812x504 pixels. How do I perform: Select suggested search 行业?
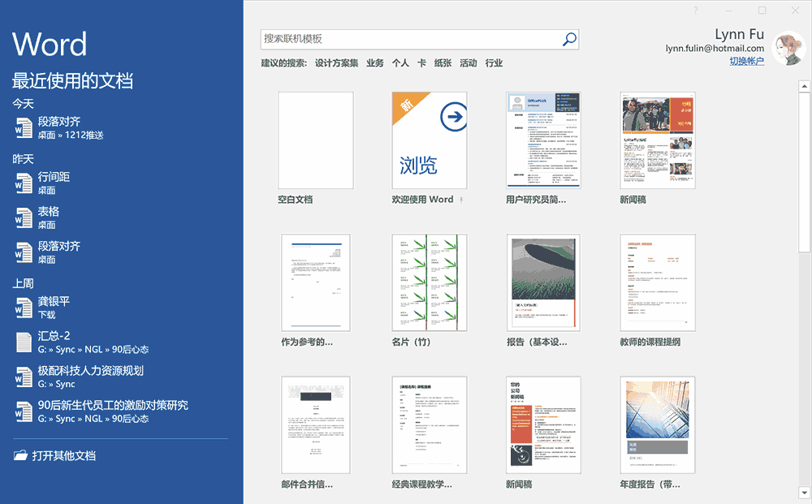(494, 63)
